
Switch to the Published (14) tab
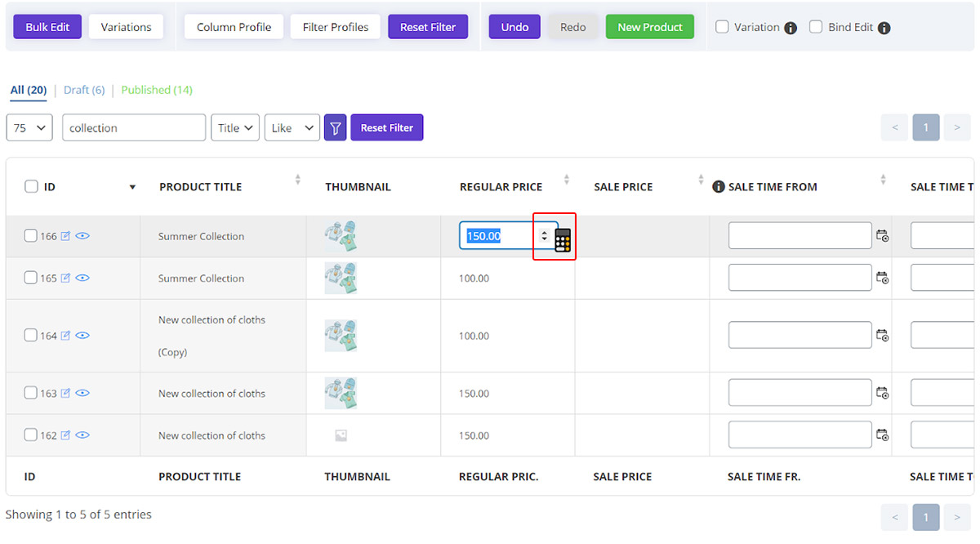coord(157,90)
